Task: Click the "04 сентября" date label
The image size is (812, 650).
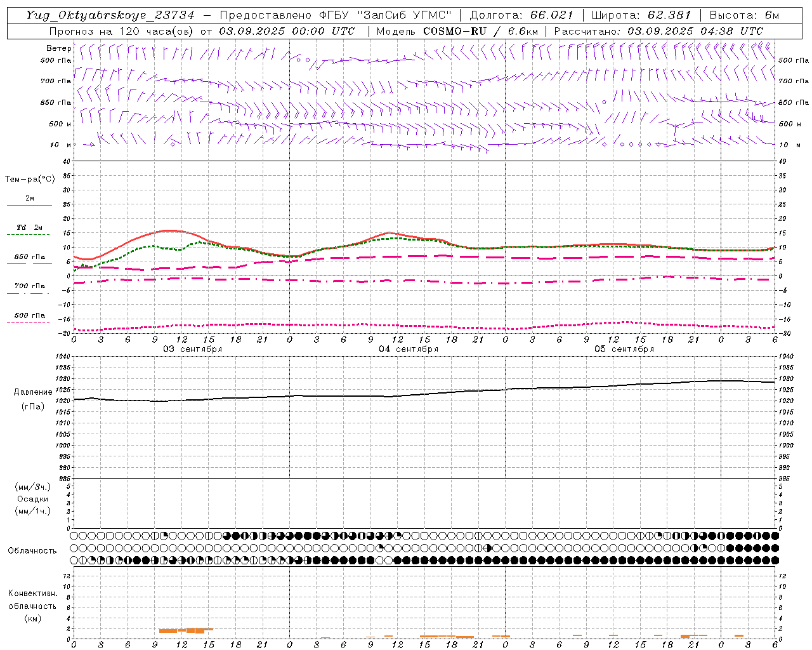Action: tap(409, 349)
